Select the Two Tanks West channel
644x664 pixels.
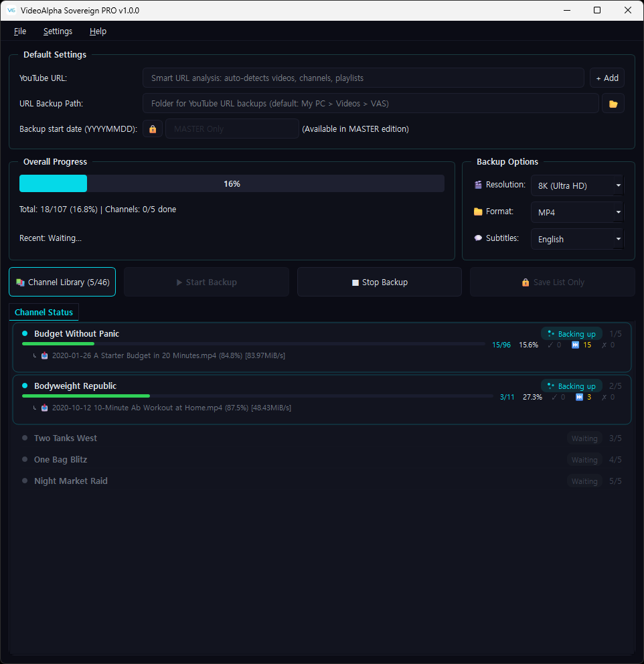point(66,438)
